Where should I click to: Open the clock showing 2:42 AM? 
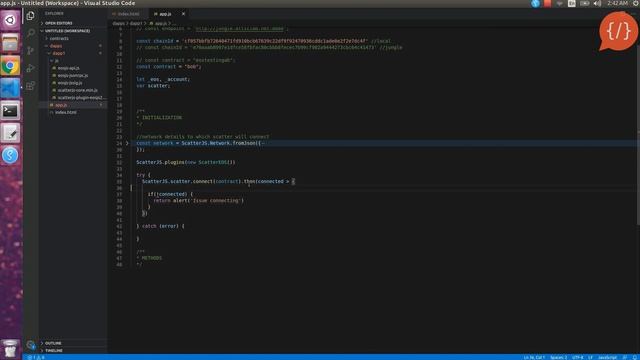[617, 3]
